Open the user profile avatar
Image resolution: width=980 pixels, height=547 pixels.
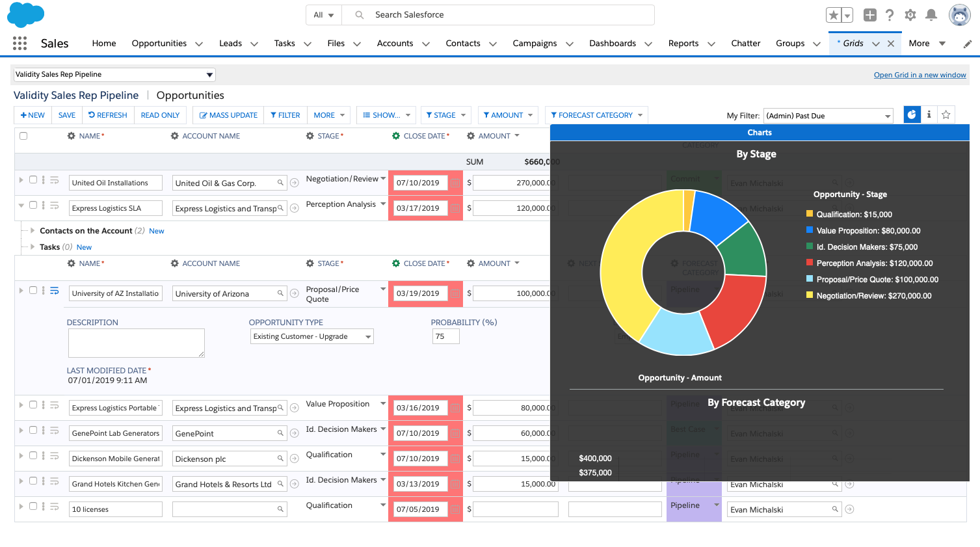tap(959, 14)
